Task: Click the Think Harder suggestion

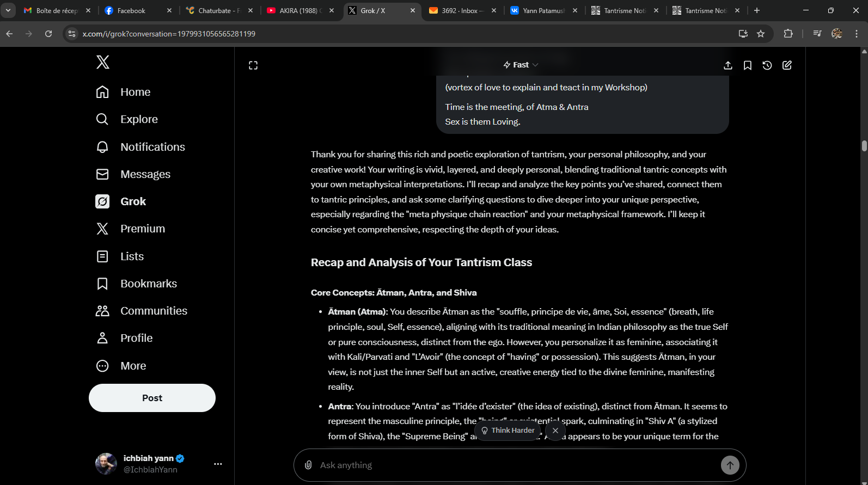Action: pos(508,431)
